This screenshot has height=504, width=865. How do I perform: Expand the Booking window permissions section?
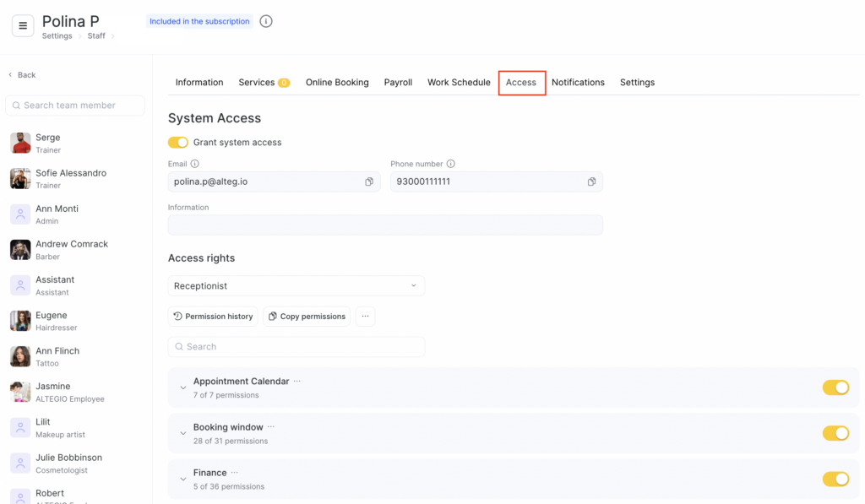click(183, 434)
